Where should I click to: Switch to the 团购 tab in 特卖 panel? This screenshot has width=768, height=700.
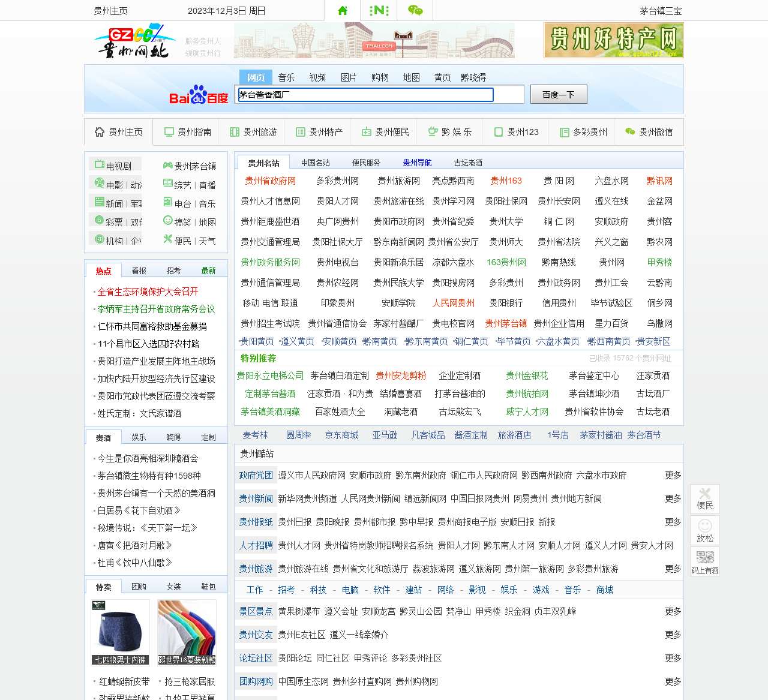tap(139, 587)
